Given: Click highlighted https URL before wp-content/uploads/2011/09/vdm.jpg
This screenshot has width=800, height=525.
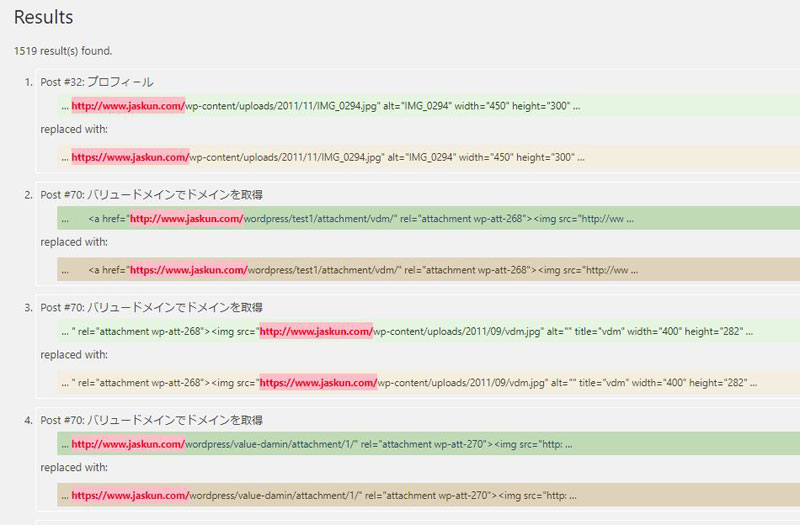Looking at the screenshot, I should click(x=318, y=383).
